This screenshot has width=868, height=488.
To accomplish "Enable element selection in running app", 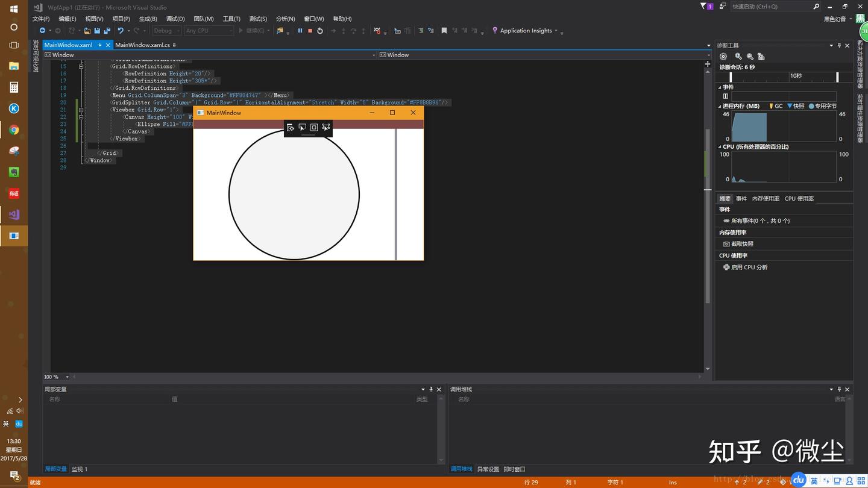I will click(302, 127).
